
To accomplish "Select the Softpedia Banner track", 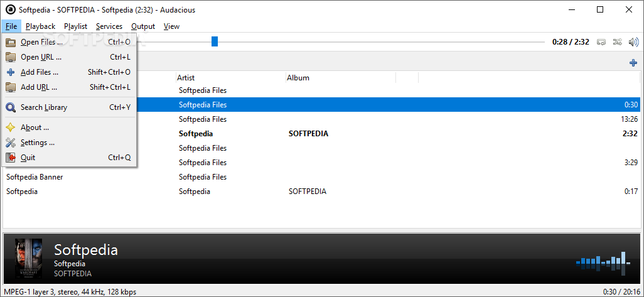I will click(321, 177).
